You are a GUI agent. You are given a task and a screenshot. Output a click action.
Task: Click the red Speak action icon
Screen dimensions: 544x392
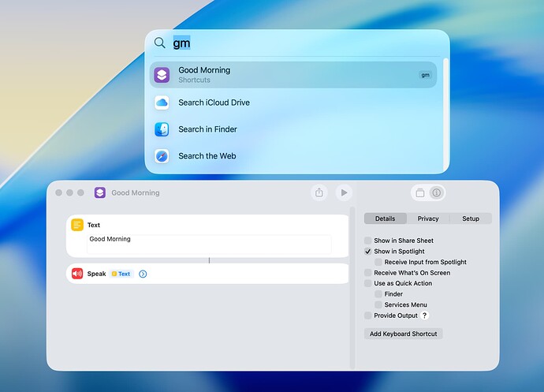[77, 274]
